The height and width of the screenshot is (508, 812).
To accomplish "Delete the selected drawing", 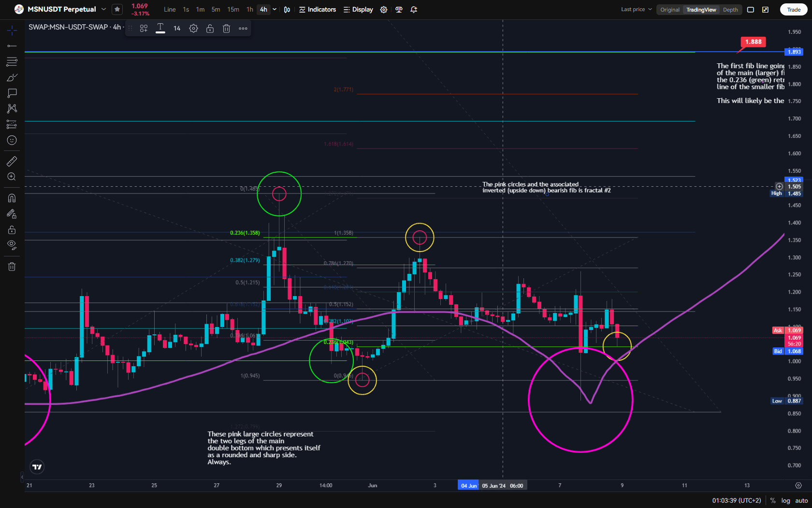I will click(226, 29).
